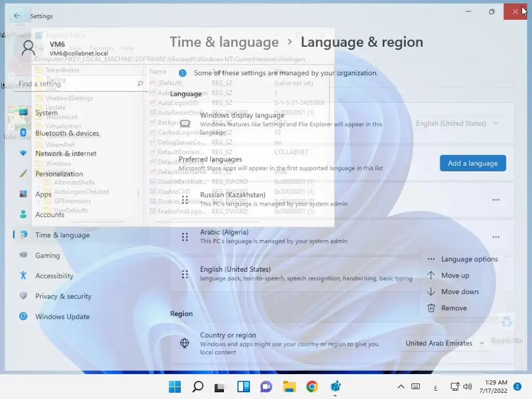The height and width of the screenshot is (399, 532).
Task: Click the Privacy & security shield icon
Action: (x=23, y=296)
